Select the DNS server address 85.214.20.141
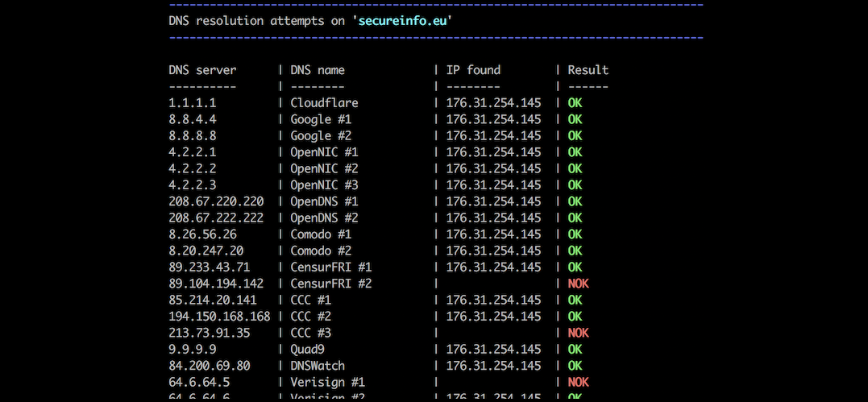 coord(213,300)
